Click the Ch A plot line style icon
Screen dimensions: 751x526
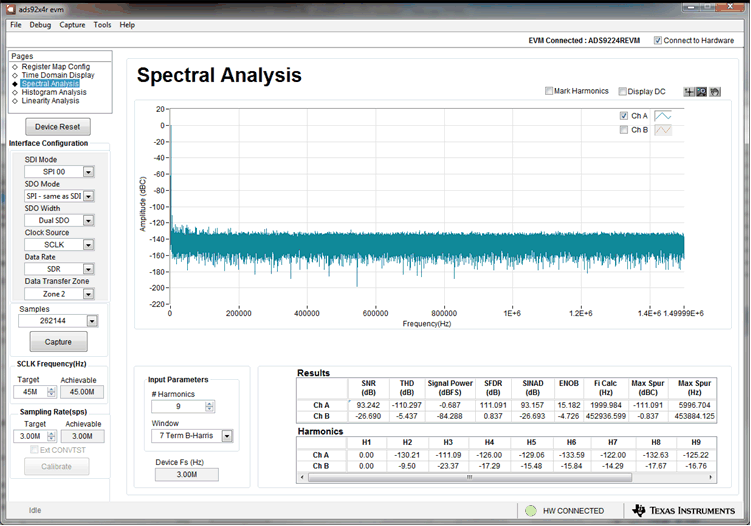pyautogui.click(x=662, y=116)
